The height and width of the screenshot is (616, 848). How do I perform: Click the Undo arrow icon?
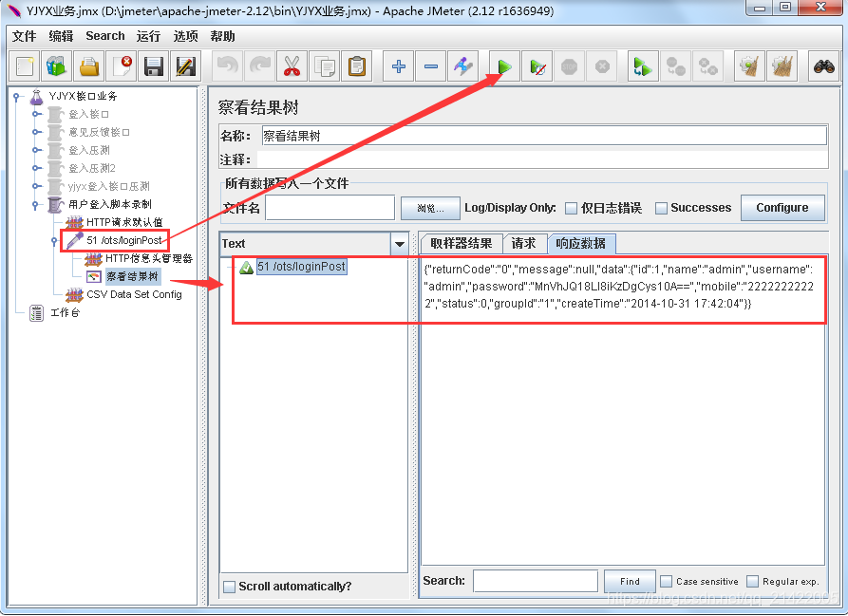point(227,66)
